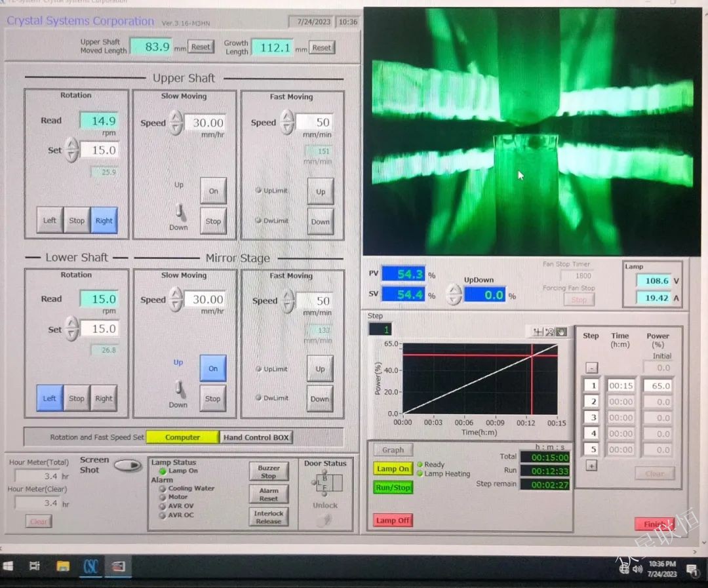
Task: Click the Step 1 Power value field
Action: coord(657,386)
